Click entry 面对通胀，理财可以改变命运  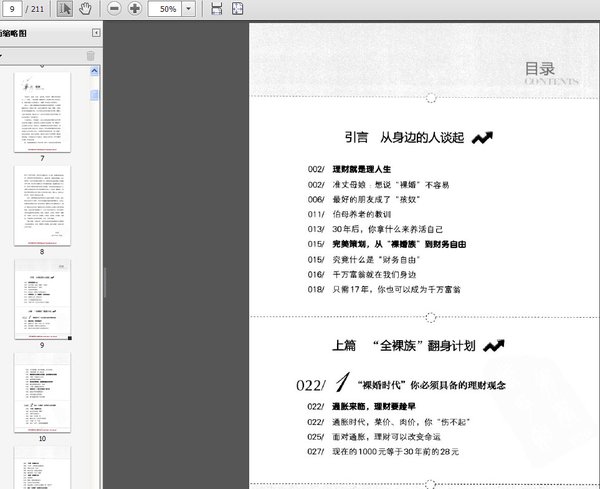386,437
